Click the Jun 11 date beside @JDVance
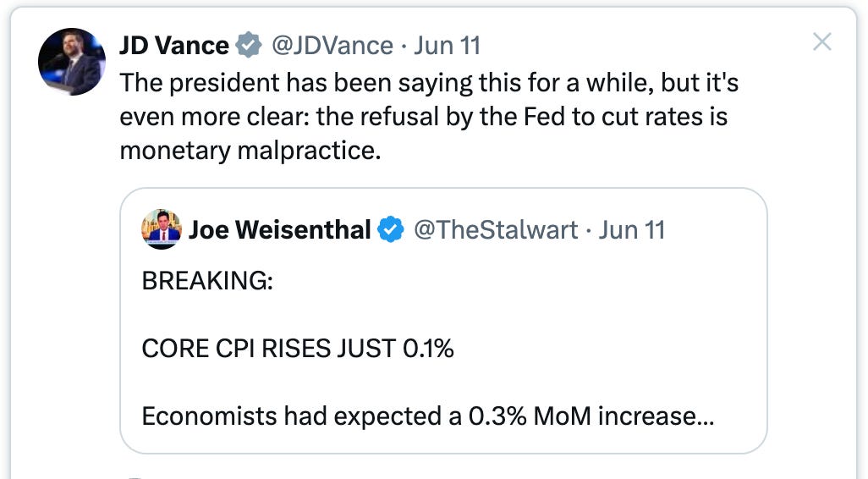 (447, 45)
